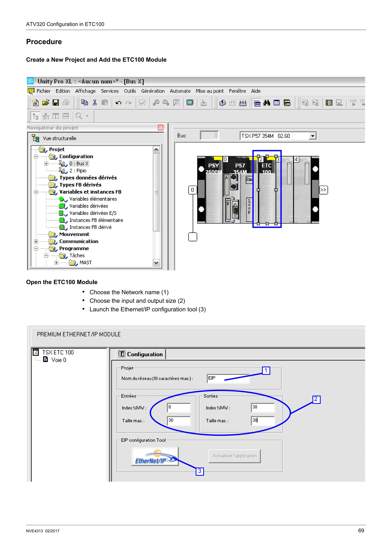Open the Mise au point menu
This screenshot has height=555, width=392.
210,91
